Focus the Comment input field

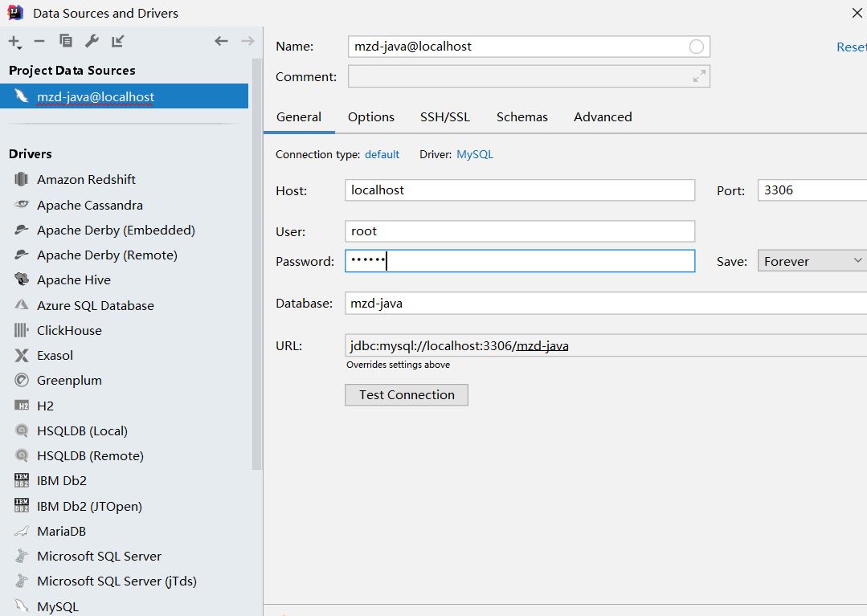(529, 76)
